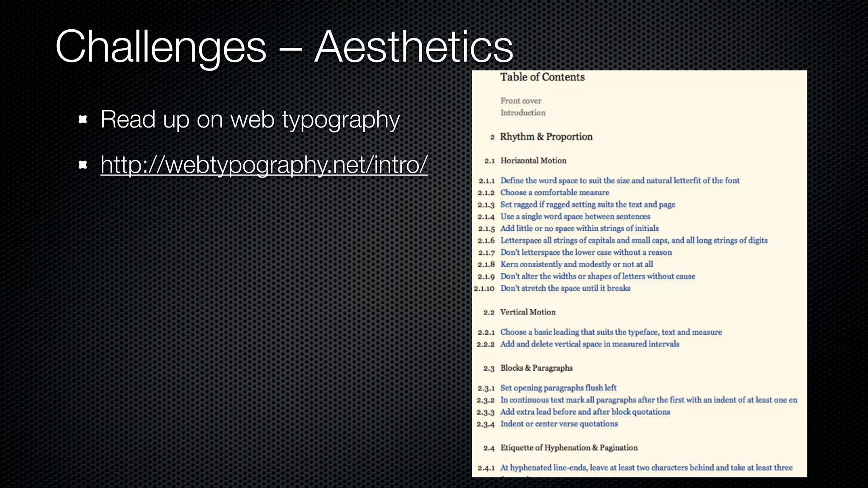
Task: Open 'Choose a comfortable measure' link
Action: (x=555, y=192)
